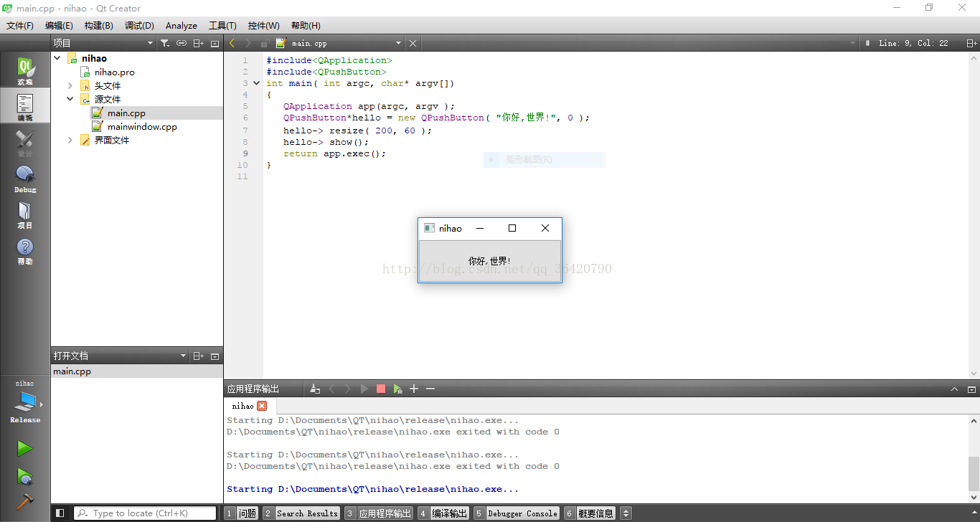This screenshot has width=980, height=522.
Task: Show the 5 Debugger Console pane
Action: (x=517, y=513)
